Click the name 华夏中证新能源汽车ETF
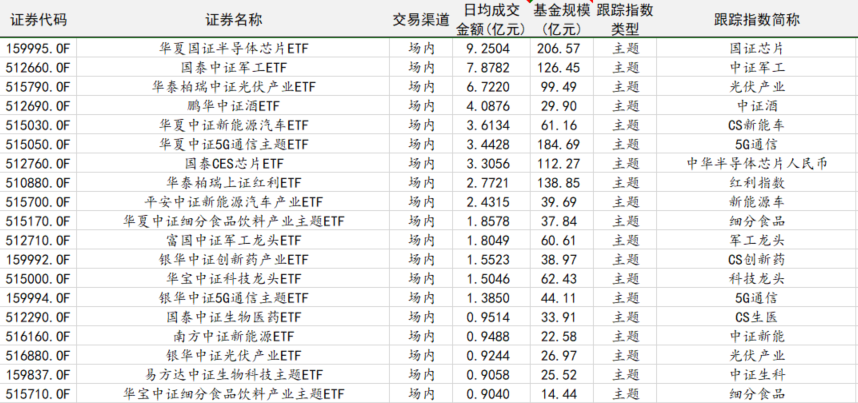Viewport: 858px width, 403px height. [234, 125]
